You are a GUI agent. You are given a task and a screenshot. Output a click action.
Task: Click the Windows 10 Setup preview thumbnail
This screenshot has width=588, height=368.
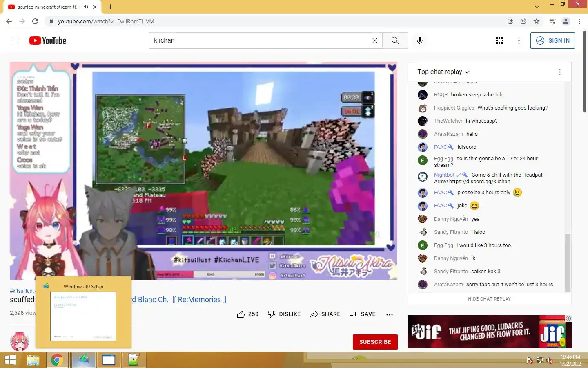[x=83, y=316]
